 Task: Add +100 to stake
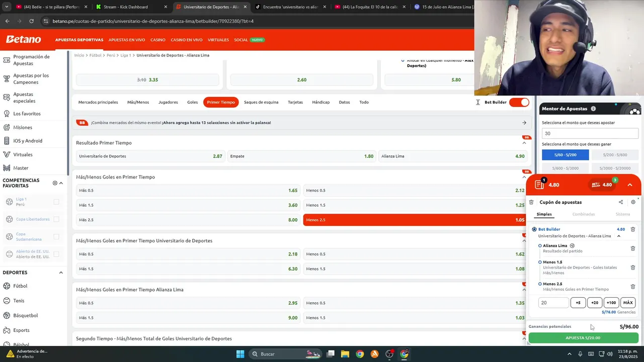(x=611, y=303)
